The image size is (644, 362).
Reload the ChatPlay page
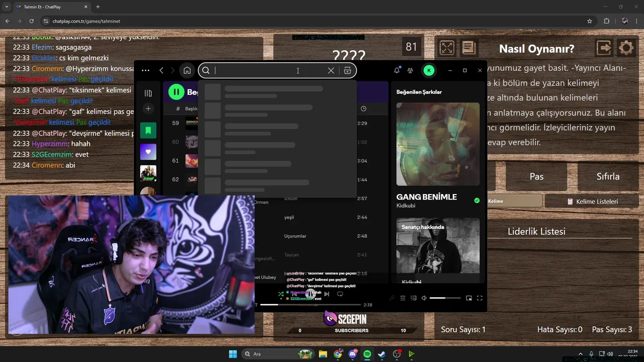coord(32,21)
